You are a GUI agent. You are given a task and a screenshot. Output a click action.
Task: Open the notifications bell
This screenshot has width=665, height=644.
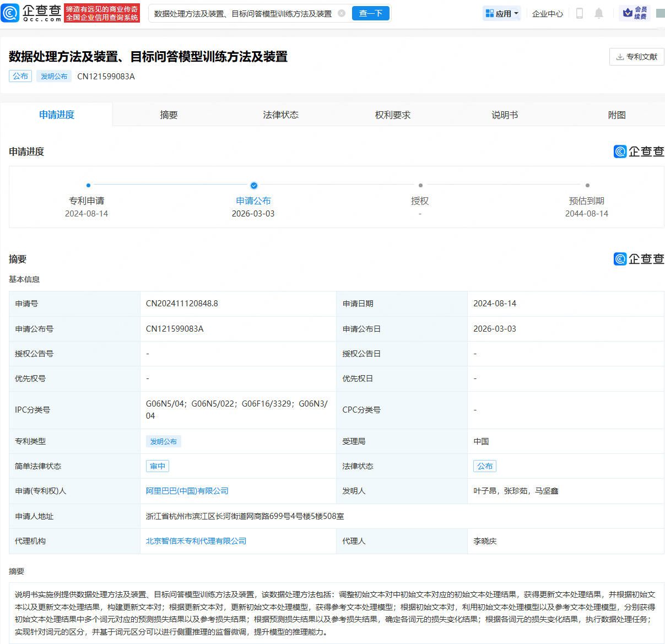point(599,13)
